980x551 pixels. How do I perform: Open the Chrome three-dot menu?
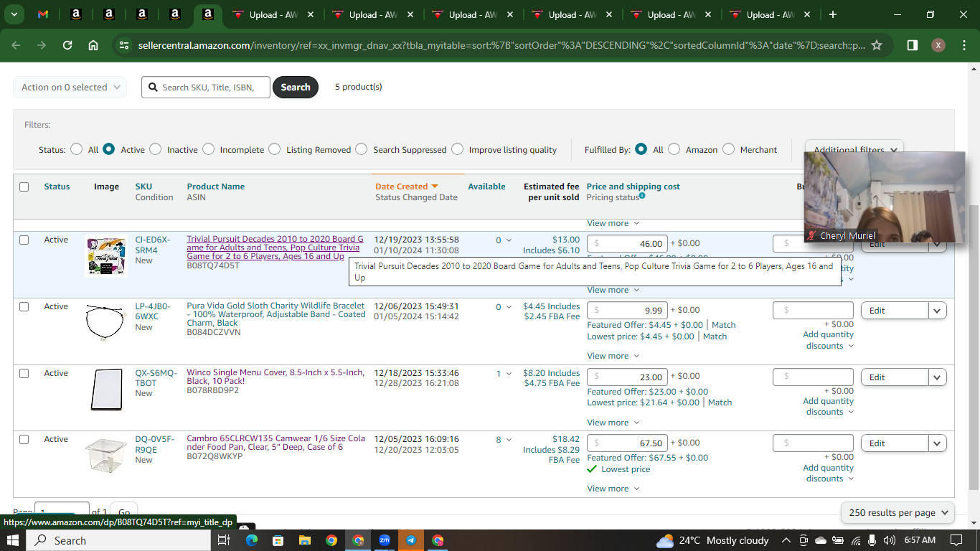(963, 45)
